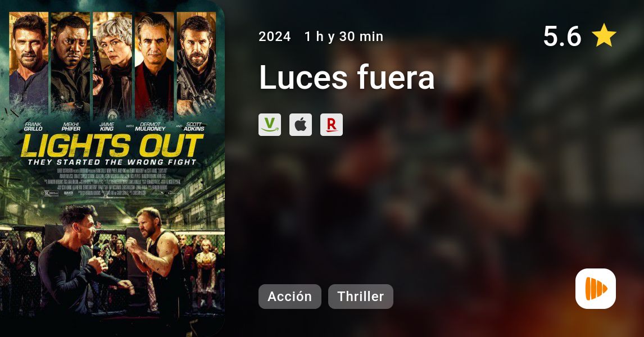Screen dimensions: 644x337
Task: Click the poster tagline 'They started the wrong fight'
Action: click(112, 162)
